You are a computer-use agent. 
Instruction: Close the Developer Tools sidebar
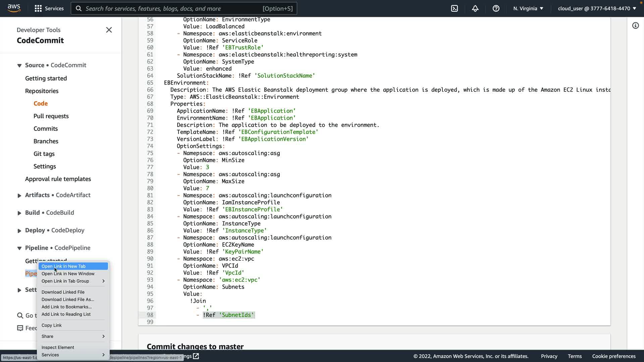click(x=109, y=30)
